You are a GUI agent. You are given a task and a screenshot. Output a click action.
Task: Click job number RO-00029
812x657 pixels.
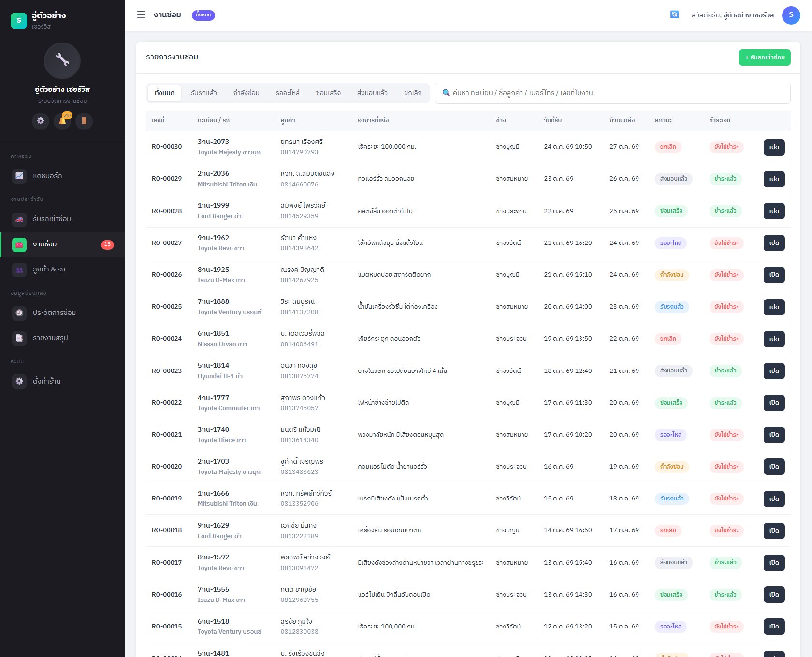click(167, 179)
